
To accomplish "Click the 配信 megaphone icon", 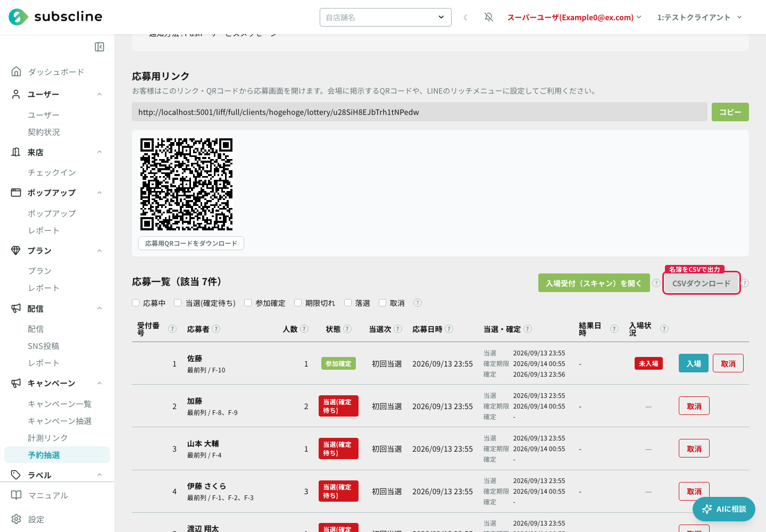I will tap(16, 309).
